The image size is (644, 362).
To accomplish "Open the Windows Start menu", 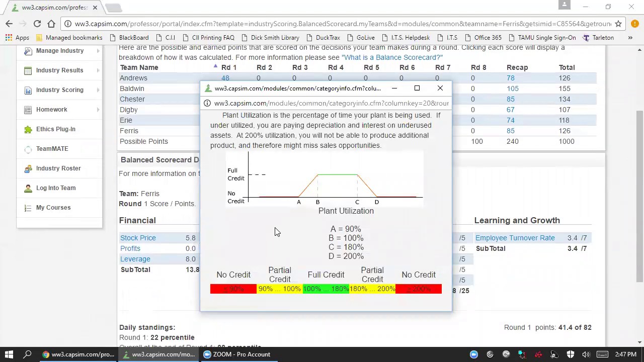I will point(9,354).
